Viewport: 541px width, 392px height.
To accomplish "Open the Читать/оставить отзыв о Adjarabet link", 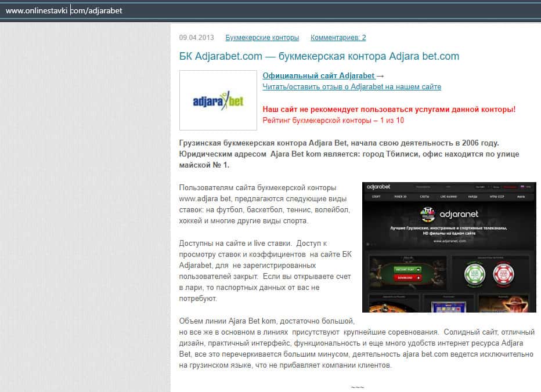I will (x=351, y=86).
